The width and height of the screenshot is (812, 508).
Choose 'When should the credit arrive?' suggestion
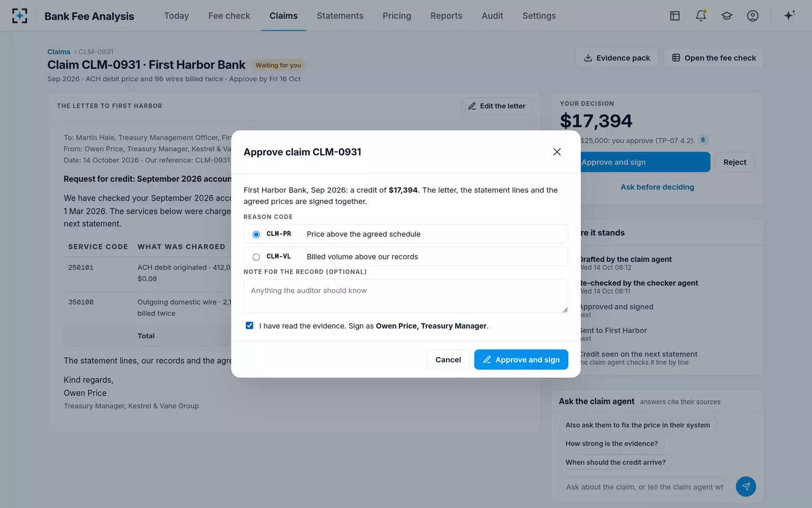click(616, 462)
